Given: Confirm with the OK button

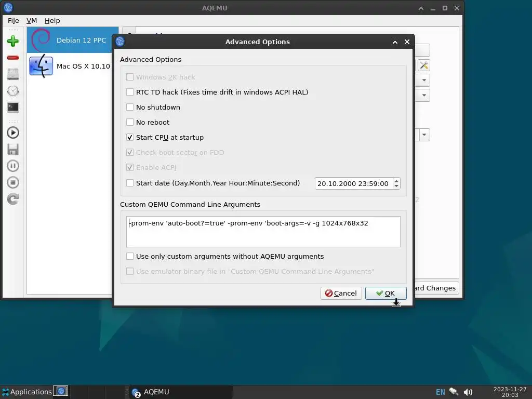Looking at the screenshot, I should [386, 293].
